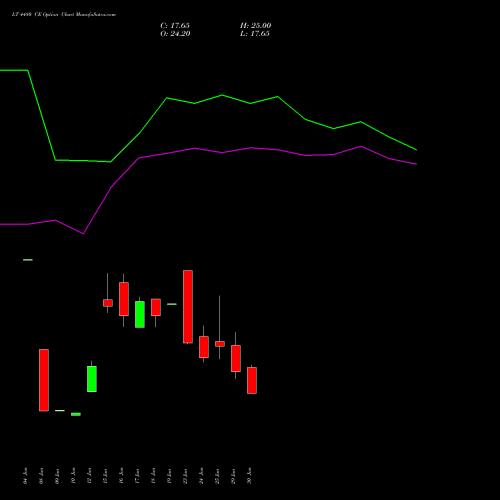Viewport: 500px width, 500px height.
Task: Click the low value L: 17.65
Action: click(255, 34)
